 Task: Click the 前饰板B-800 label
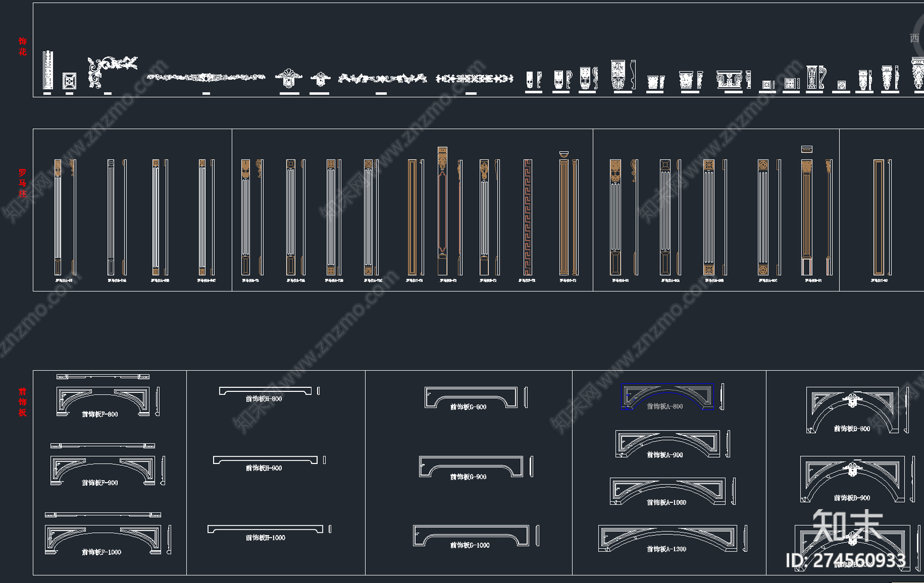[x=852, y=429]
